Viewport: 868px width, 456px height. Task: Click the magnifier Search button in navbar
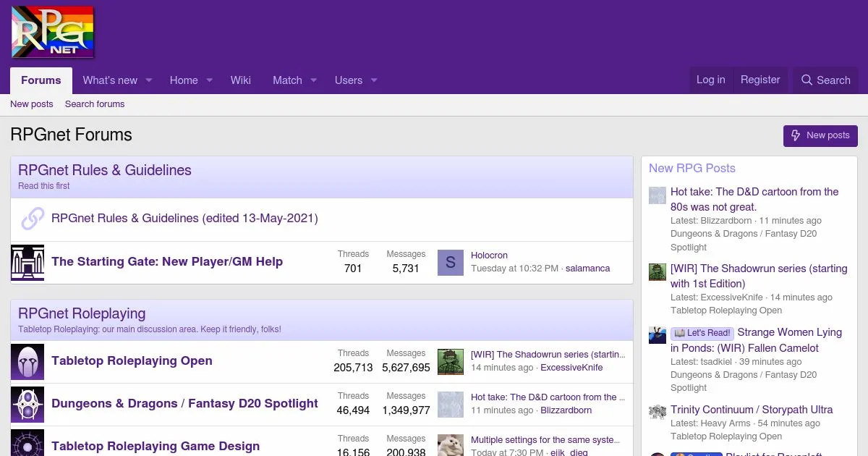(x=825, y=80)
